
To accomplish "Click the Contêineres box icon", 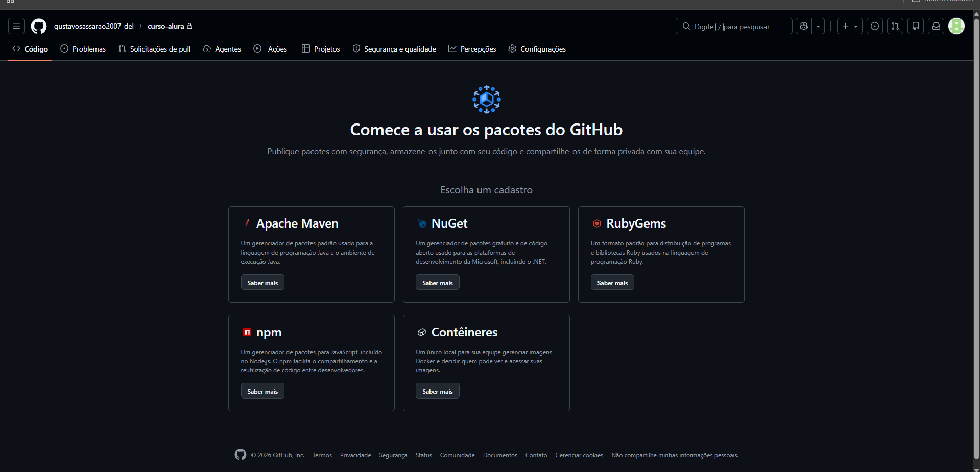I will coord(422,332).
